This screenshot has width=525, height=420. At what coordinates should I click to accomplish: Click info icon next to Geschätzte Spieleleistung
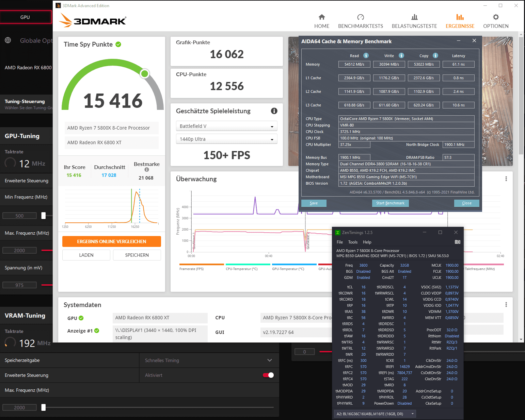[x=274, y=111]
